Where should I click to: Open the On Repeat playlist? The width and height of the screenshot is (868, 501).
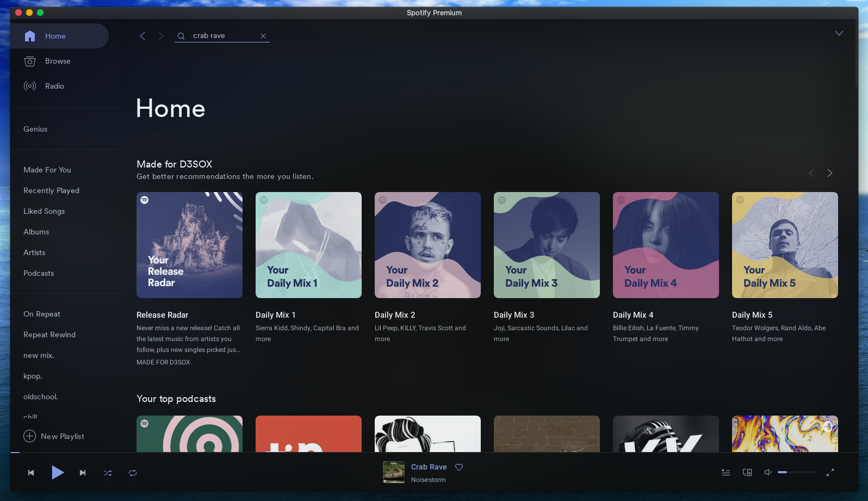click(x=42, y=314)
